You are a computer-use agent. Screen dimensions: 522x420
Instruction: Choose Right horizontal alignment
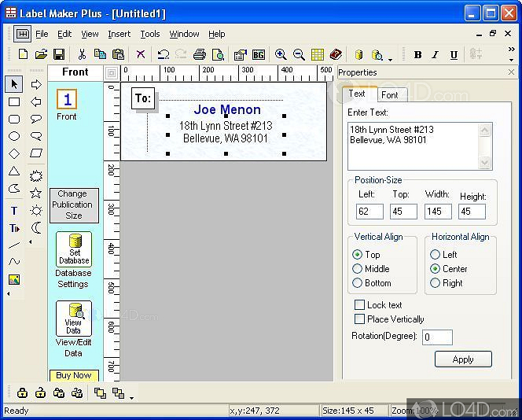(x=435, y=283)
